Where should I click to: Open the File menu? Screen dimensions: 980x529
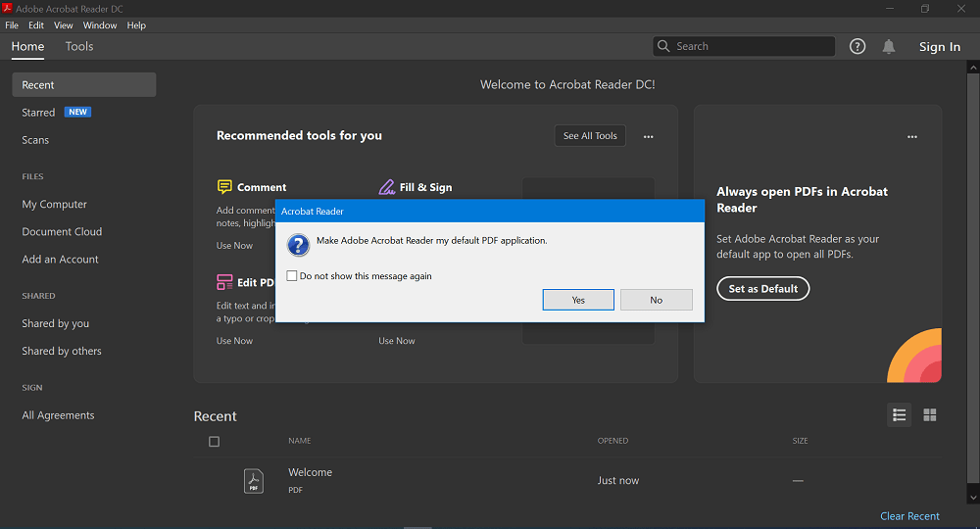click(12, 25)
